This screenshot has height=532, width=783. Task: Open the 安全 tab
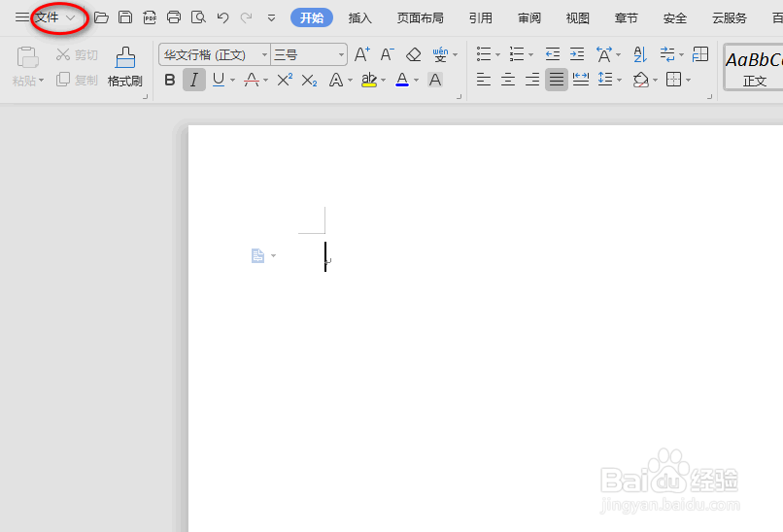[675, 18]
